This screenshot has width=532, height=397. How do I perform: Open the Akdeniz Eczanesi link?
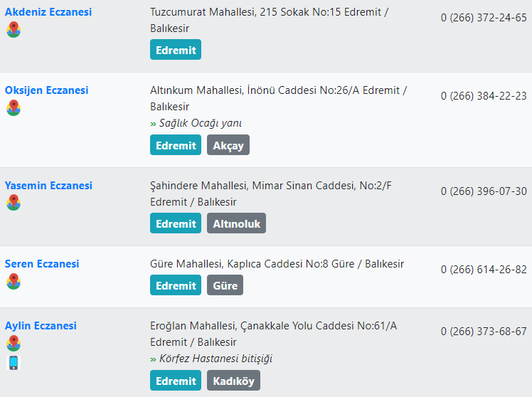pyautogui.click(x=48, y=12)
